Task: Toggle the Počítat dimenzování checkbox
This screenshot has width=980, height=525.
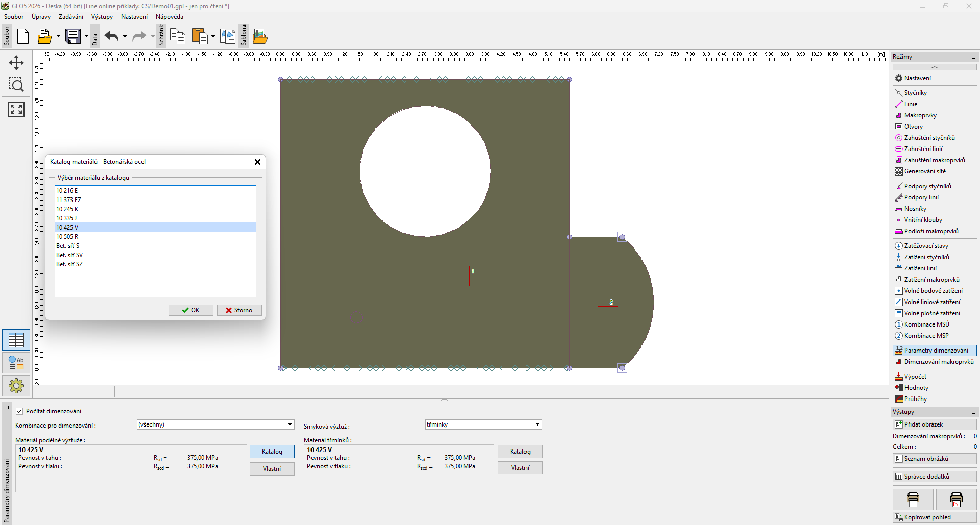Action: coord(19,411)
